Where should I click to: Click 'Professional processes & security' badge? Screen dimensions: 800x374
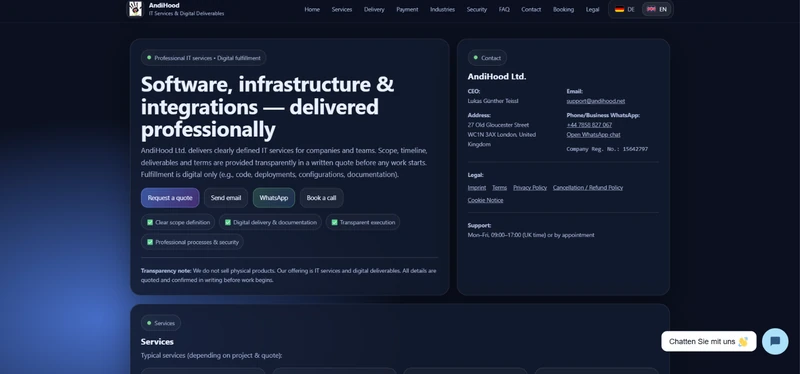[x=192, y=242]
